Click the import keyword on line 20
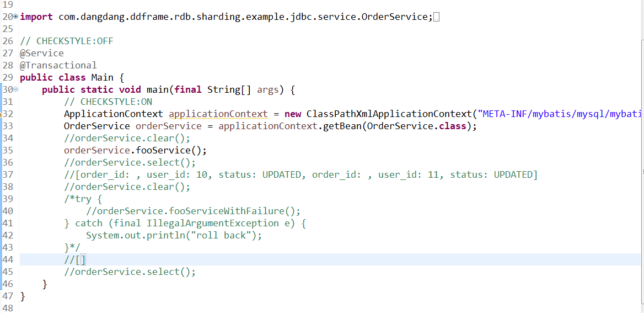644x313 pixels. pos(36,17)
